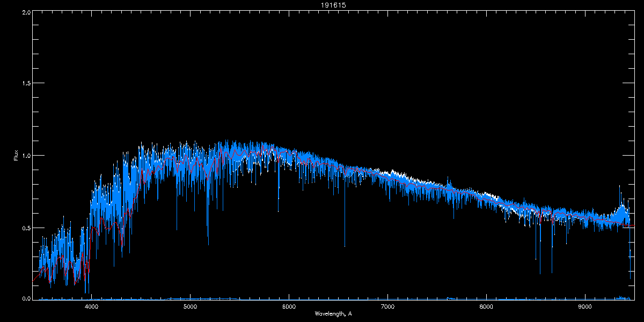Screen dimensions: 644x322
Task: Click the 1.0 y-axis tick label
Action: tap(25, 156)
